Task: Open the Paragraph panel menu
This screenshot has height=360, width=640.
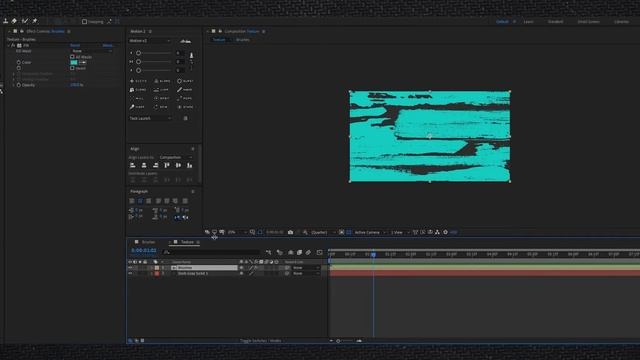Action: tap(193, 191)
